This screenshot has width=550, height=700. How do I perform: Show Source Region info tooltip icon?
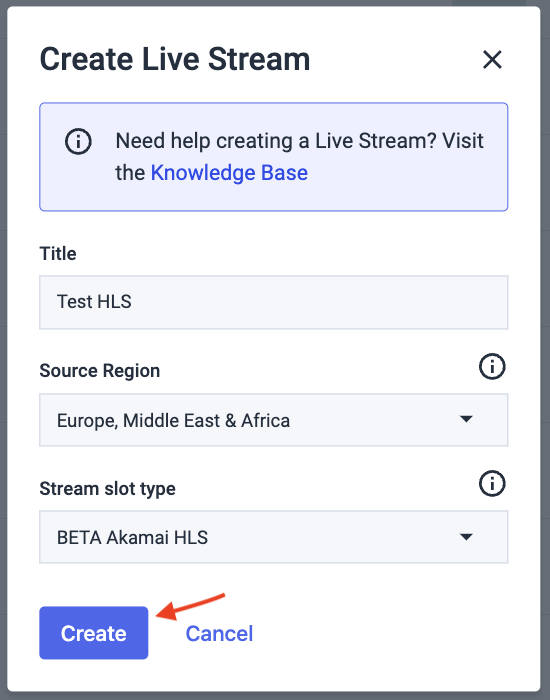[492, 367]
